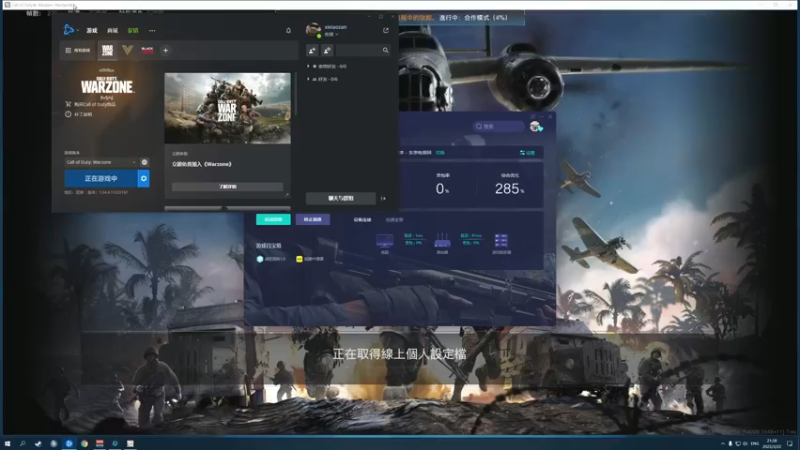Click the ENG language indicator
The height and width of the screenshot is (450, 800).
pos(755,444)
